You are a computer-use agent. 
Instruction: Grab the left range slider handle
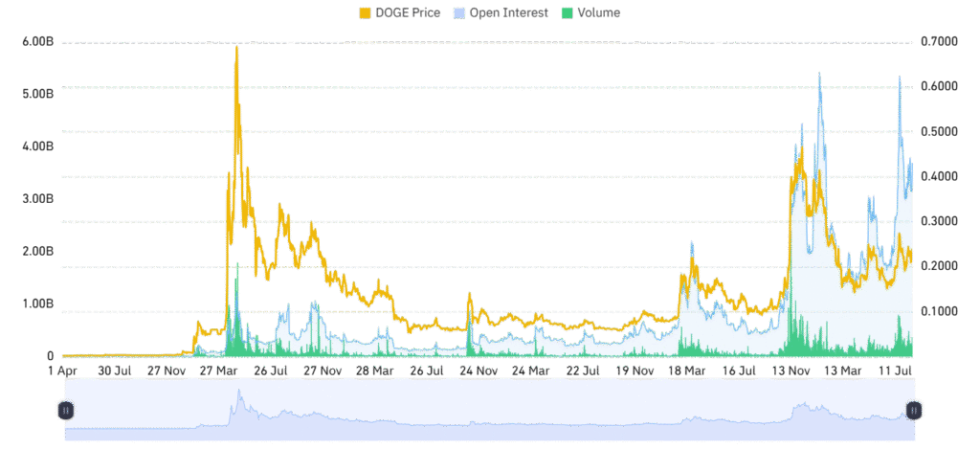point(66,411)
